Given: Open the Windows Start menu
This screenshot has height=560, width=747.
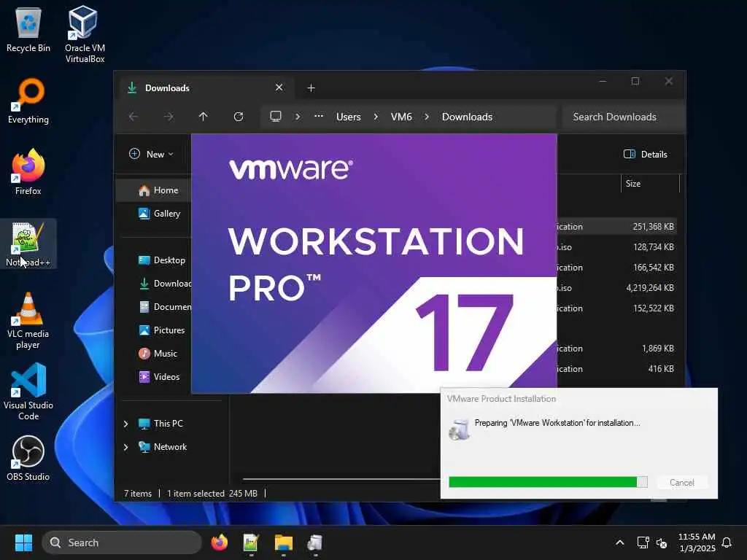Looking at the screenshot, I should 23,542.
